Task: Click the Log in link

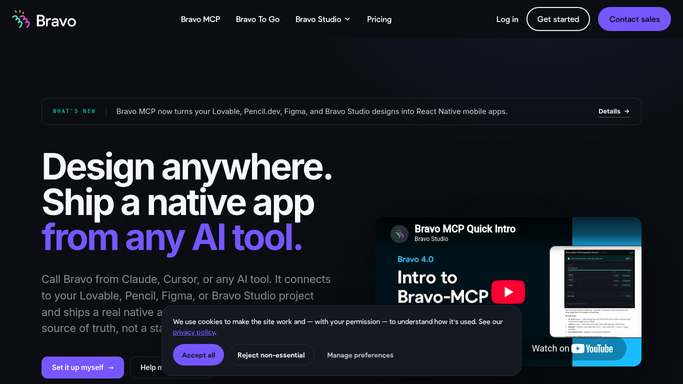Action: pos(507,19)
